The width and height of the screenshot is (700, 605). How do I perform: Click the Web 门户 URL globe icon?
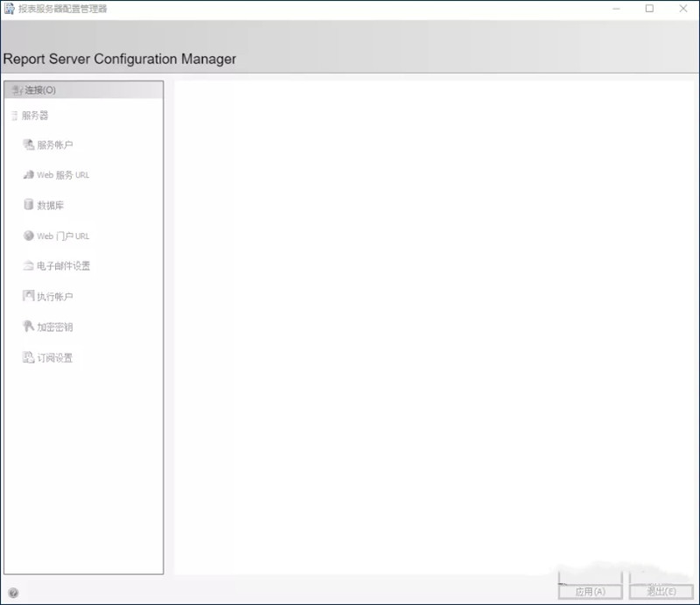tap(29, 236)
